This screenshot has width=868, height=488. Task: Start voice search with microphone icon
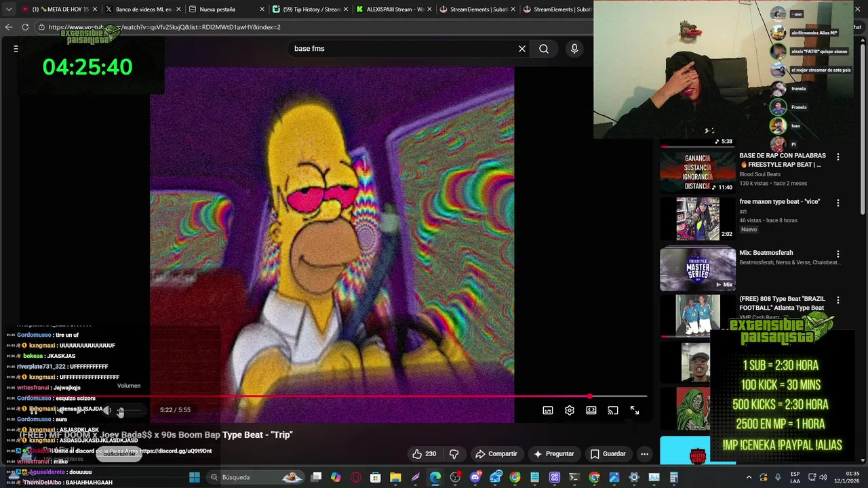tap(574, 49)
